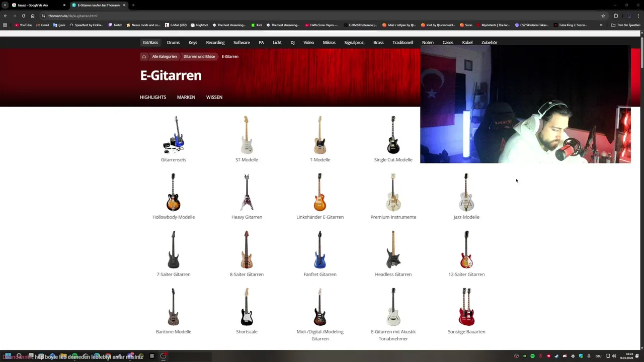Open the Git/Bass navigation menu
Image resolution: width=644 pixels, height=362 pixels.
point(150,42)
